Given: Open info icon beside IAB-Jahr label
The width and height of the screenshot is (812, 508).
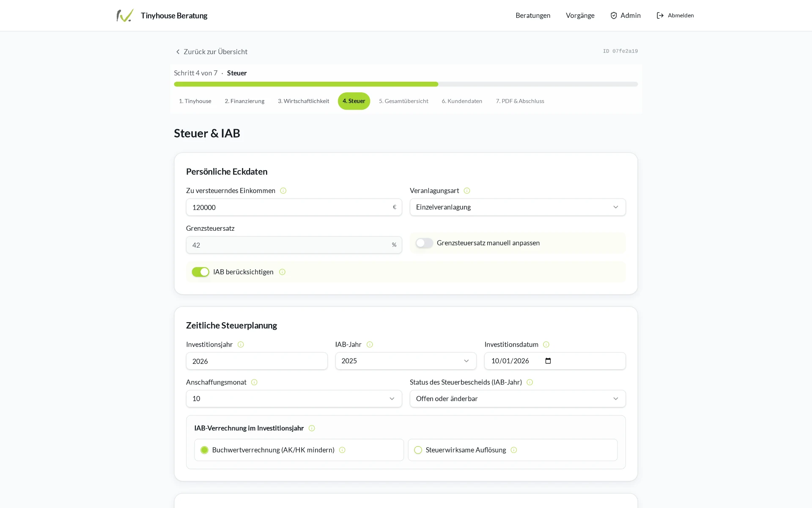Looking at the screenshot, I should coord(370,344).
